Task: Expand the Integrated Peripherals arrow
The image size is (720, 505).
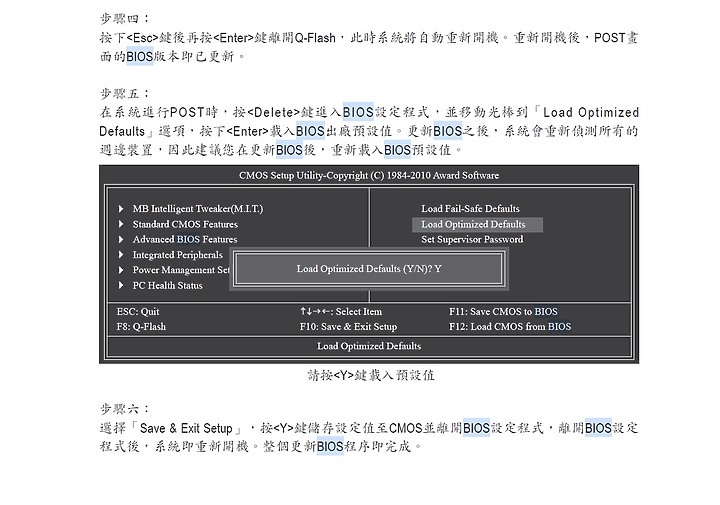Action: 121,254
